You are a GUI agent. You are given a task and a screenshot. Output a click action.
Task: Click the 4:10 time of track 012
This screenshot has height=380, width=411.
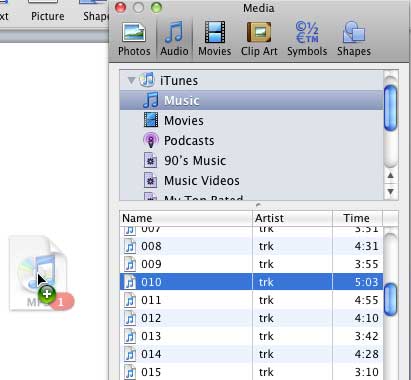point(366,318)
